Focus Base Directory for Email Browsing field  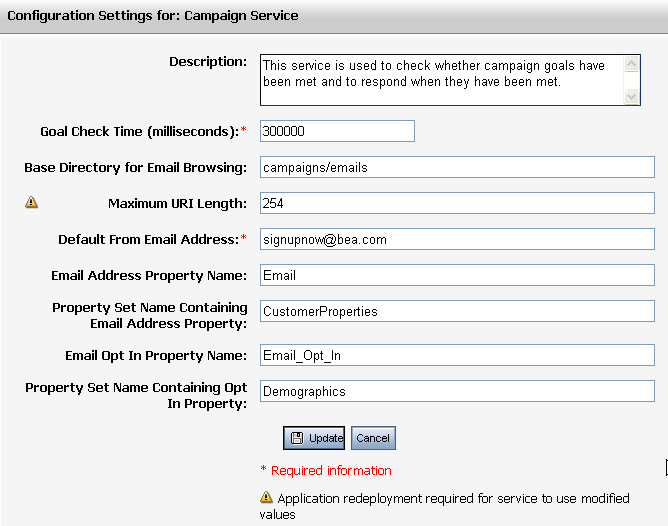[x=457, y=167]
